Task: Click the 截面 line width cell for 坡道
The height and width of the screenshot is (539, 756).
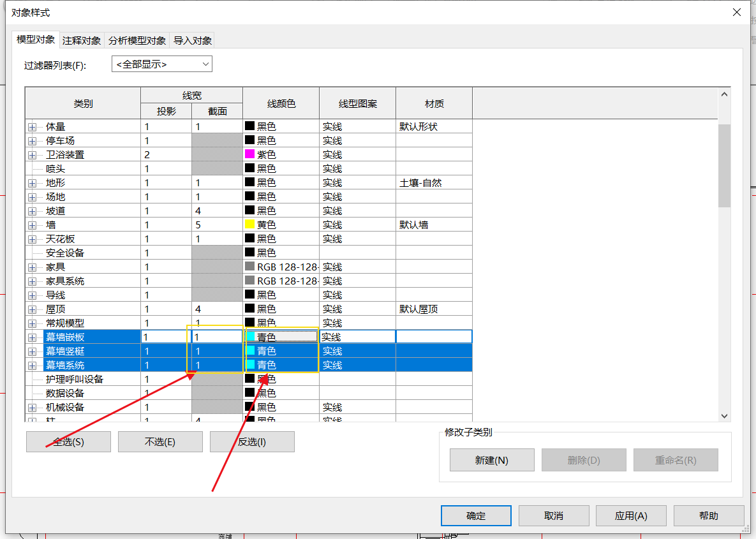Action: pos(217,211)
